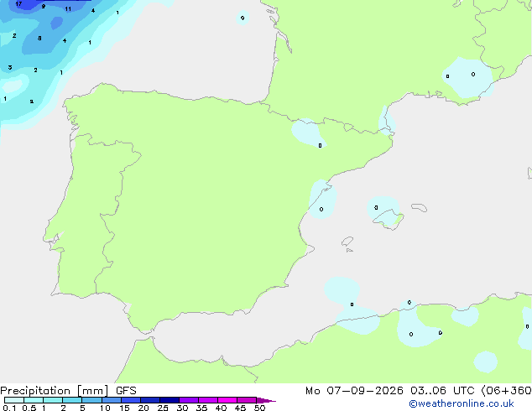Viewport: 532px width, 411px height.
Task: Select the 25–30 mm navy legend swatch
Action: pos(170,400)
